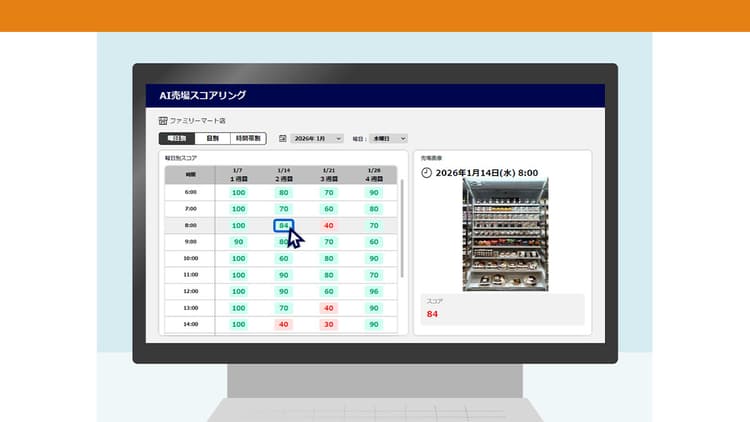Screen dimensions: 750x422
Task: Select the 7:00 score 70 in 1/14 column
Action: pos(284,209)
